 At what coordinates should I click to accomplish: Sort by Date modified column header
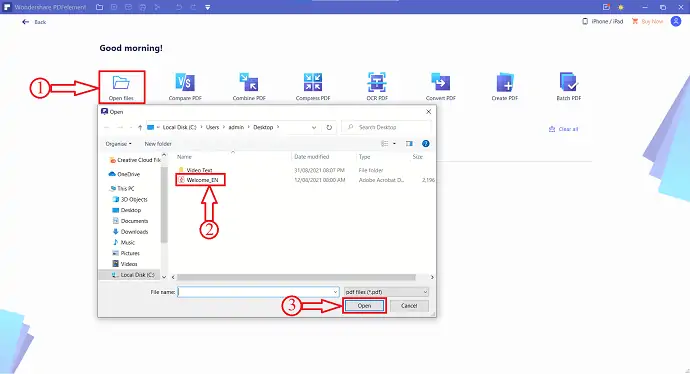coord(312,157)
